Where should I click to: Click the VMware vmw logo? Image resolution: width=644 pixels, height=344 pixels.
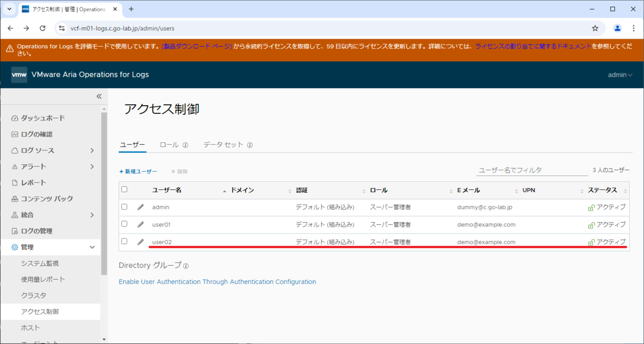click(19, 75)
